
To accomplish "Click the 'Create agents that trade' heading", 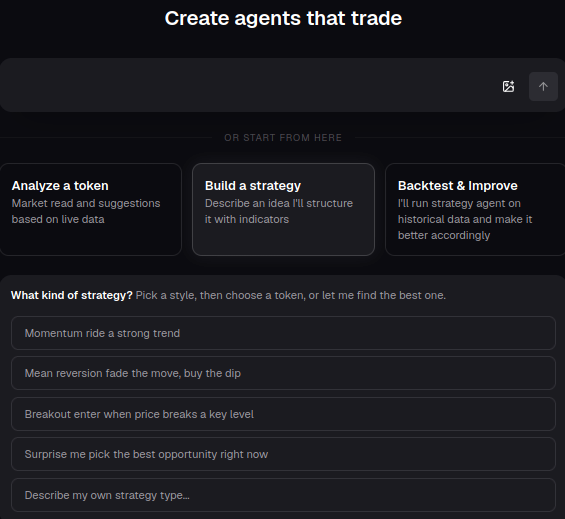I will tap(283, 18).
